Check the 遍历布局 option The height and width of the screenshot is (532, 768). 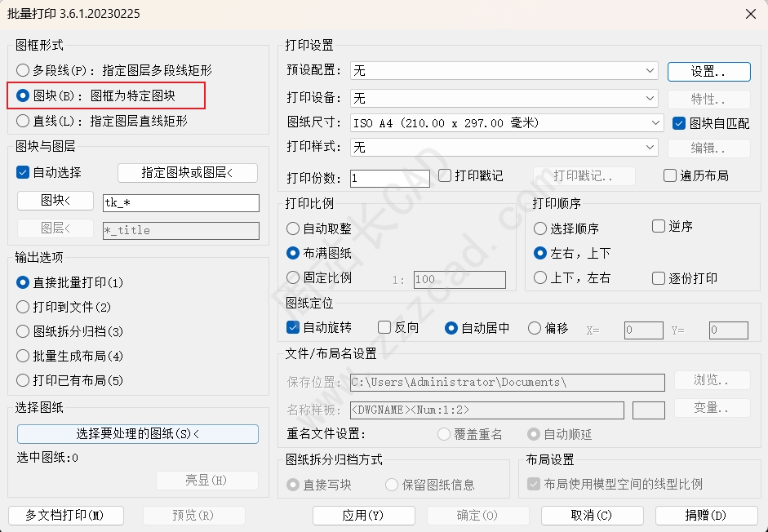(670, 175)
